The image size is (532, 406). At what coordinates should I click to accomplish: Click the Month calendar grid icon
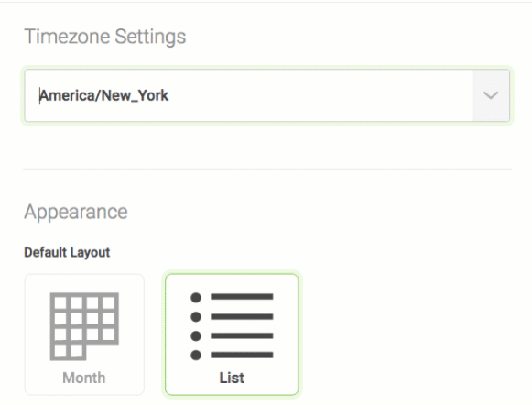click(84, 326)
